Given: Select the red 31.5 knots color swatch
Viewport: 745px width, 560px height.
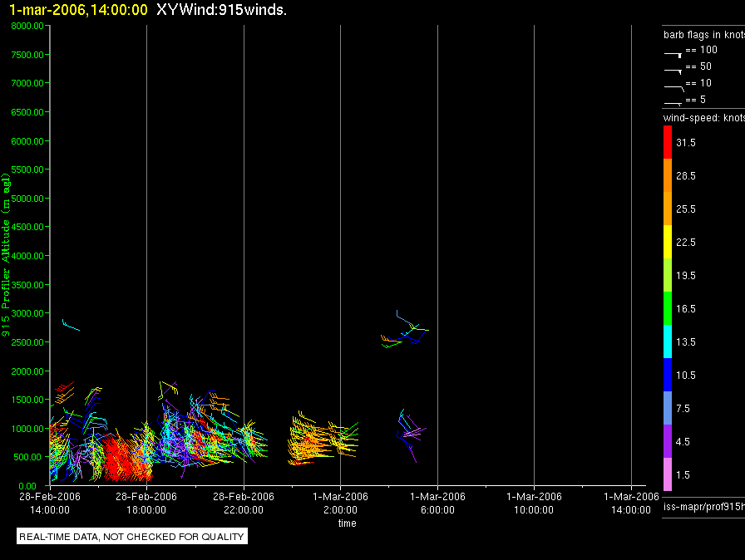Looking at the screenshot, I should (668, 142).
